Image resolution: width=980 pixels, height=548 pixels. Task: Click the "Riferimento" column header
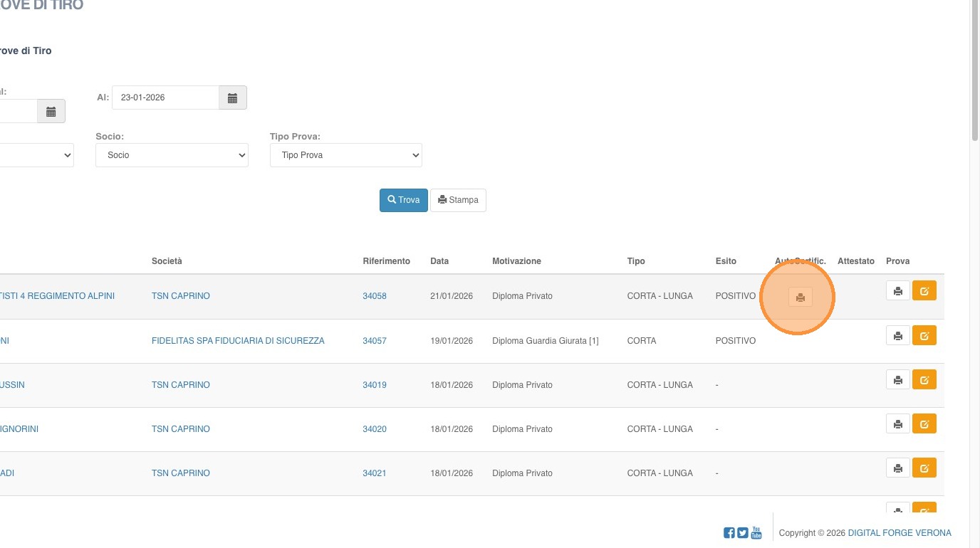click(387, 261)
